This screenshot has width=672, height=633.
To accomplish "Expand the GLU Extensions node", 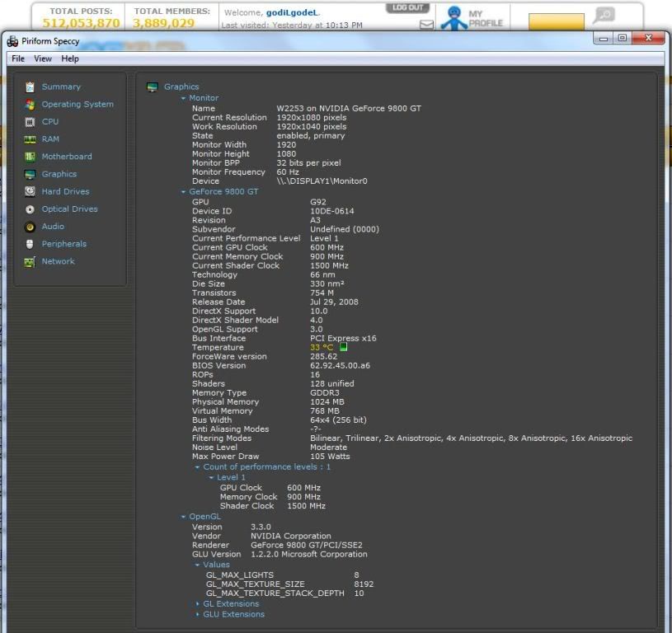I will pyautogui.click(x=197, y=615).
